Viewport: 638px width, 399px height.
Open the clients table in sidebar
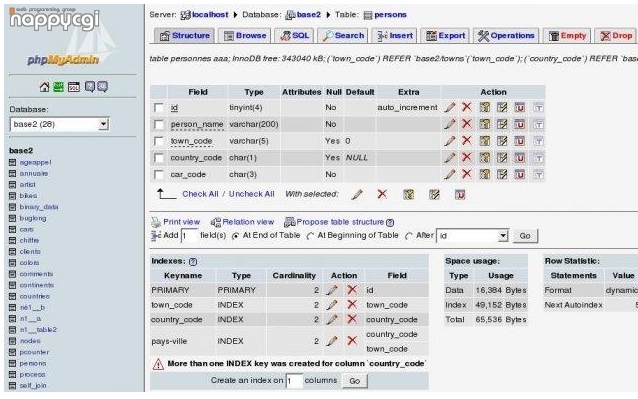click(x=30, y=251)
